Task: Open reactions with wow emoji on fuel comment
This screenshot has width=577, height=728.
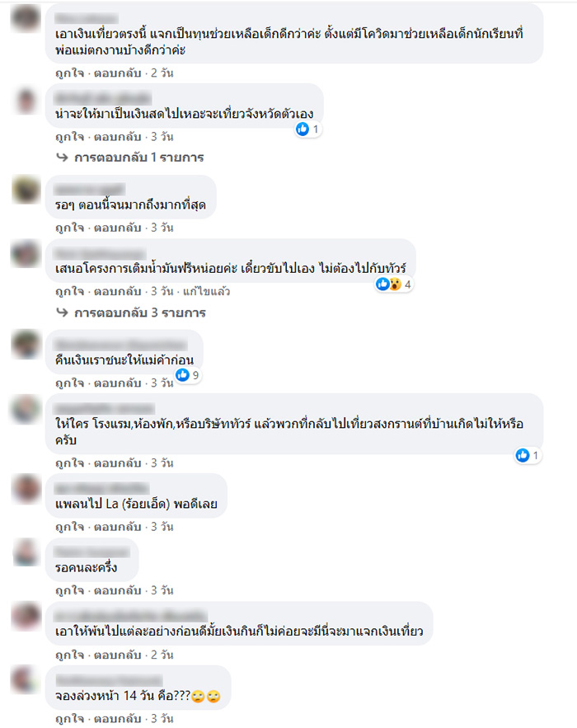Action: [x=394, y=284]
